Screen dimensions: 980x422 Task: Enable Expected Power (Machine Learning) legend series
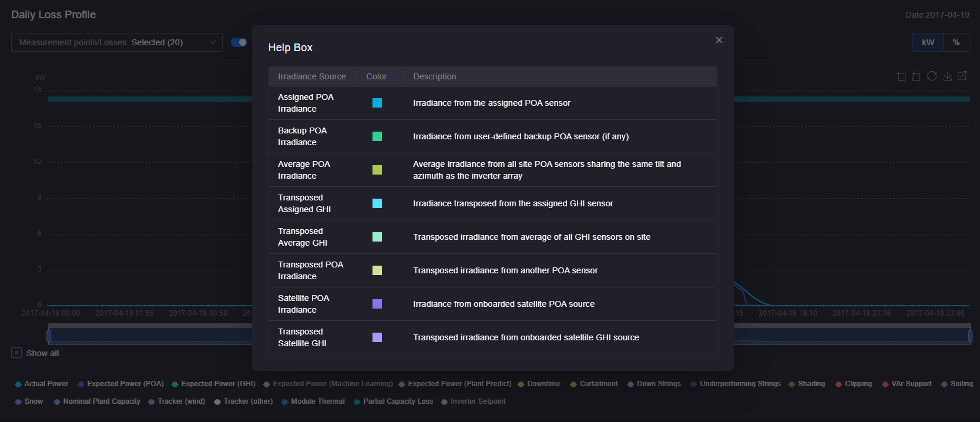pos(328,384)
